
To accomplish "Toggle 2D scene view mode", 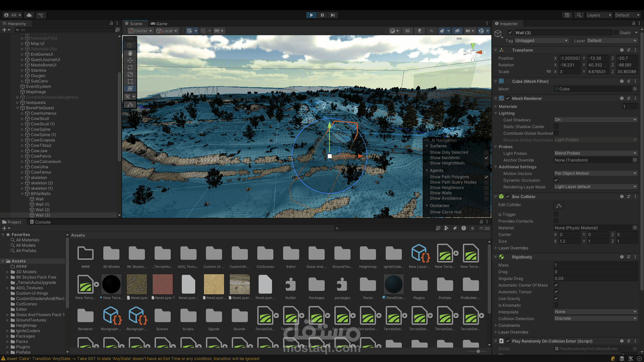I will click(x=407, y=31).
